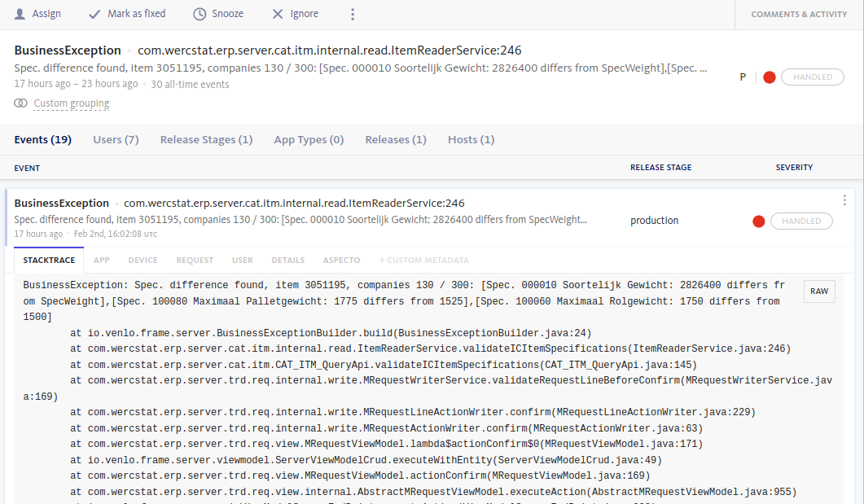Click the production release stage cell
The width and height of the screenshot is (864, 504).
654,221
